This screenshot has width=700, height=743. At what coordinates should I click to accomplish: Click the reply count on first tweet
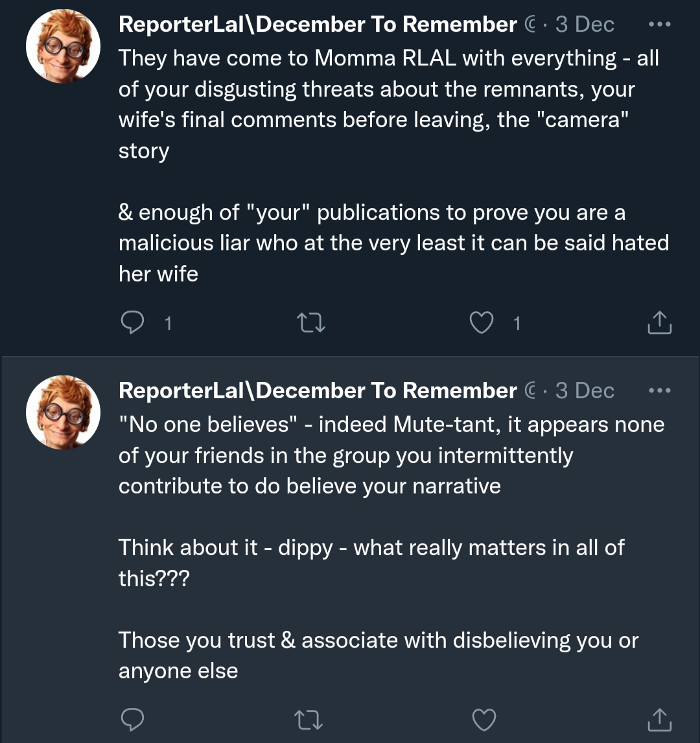[x=168, y=323]
